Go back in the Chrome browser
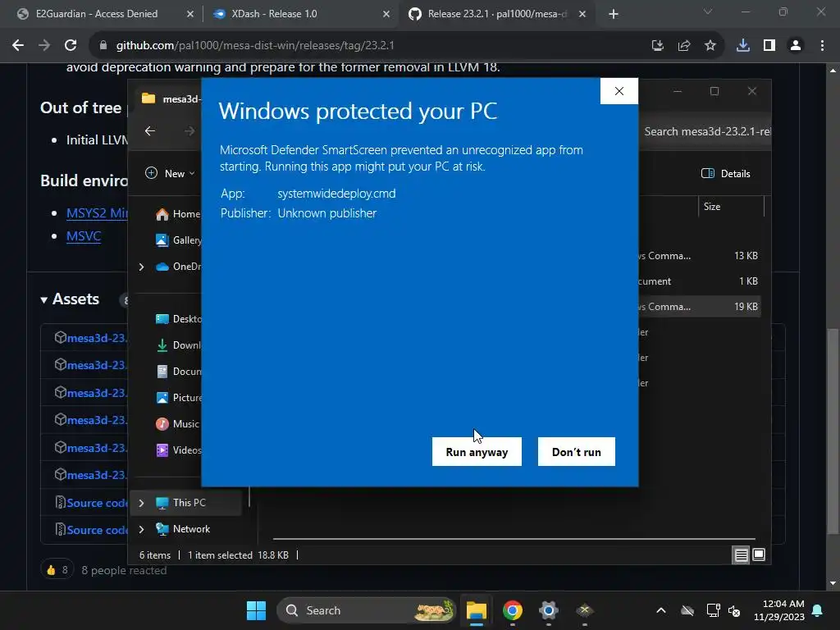 [x=18, y=46]
